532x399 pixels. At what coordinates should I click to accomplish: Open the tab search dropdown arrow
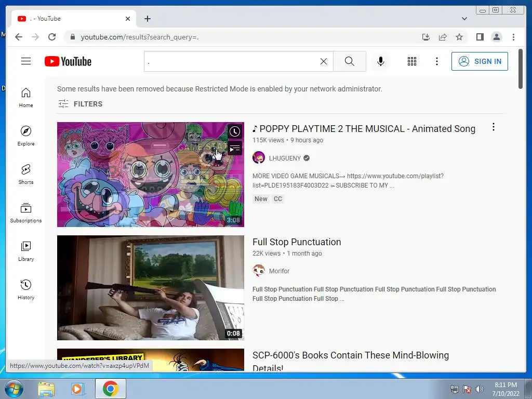pos(464,19)
